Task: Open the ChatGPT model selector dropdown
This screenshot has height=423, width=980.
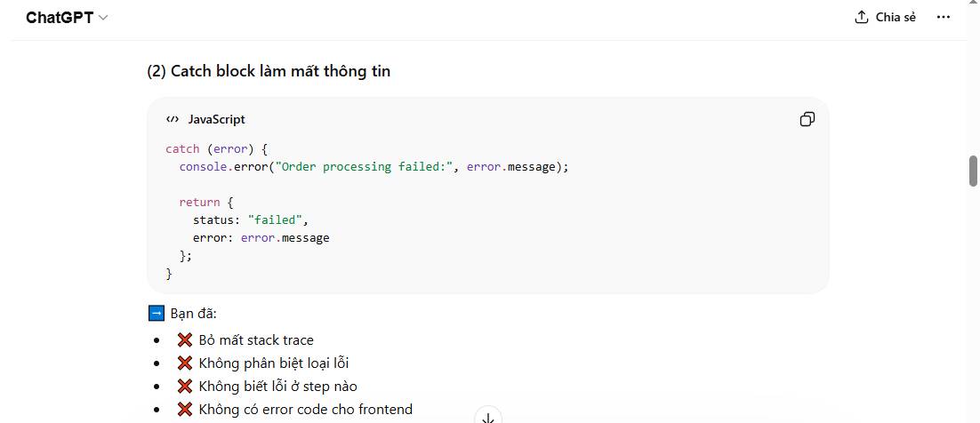Action: pyautogui.click(x=67, y=18)
